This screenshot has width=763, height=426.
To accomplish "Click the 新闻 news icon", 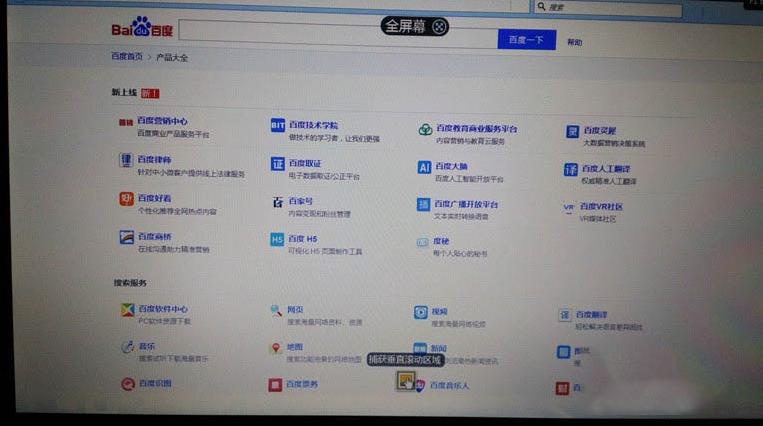I will coord(420,348).
